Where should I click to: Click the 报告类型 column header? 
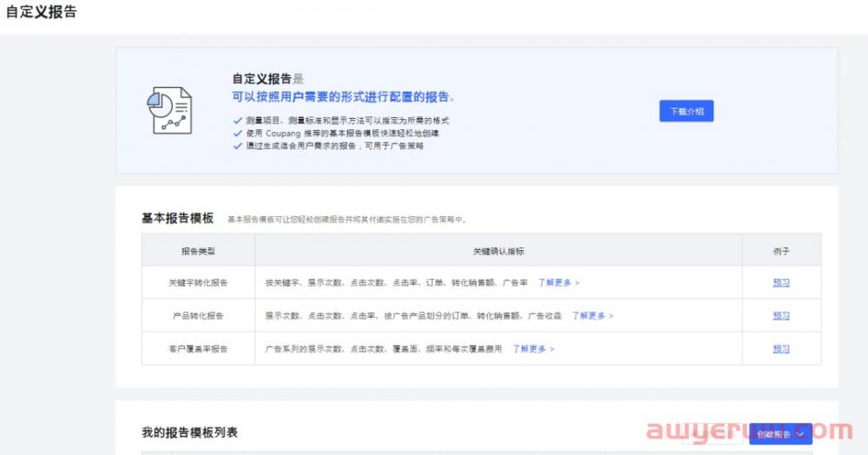point(198,251)
